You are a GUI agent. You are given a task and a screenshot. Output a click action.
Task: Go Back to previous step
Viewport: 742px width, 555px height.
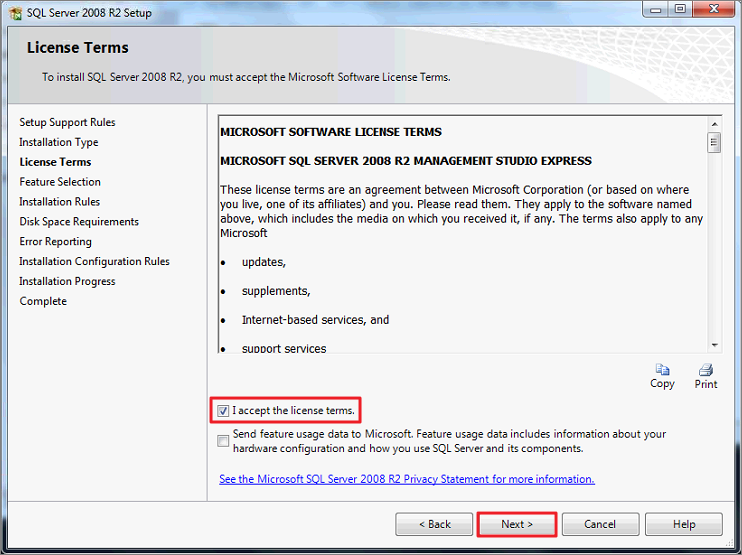[434, 524]
